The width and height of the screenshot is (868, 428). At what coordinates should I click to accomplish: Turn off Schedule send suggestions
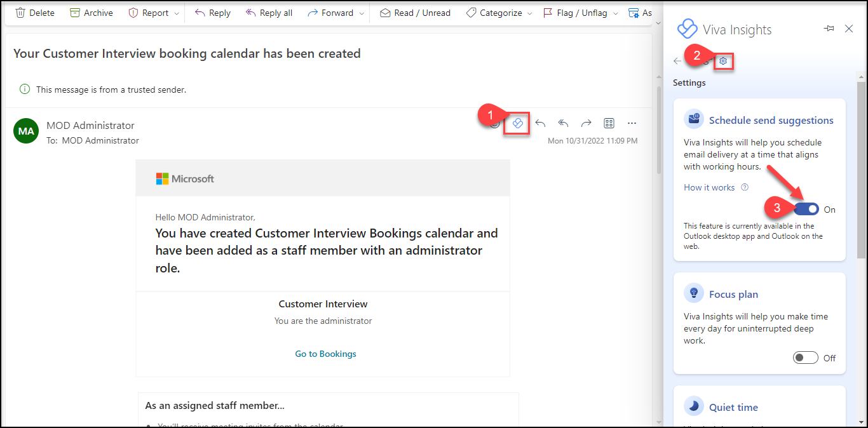(x=806, y=209)
